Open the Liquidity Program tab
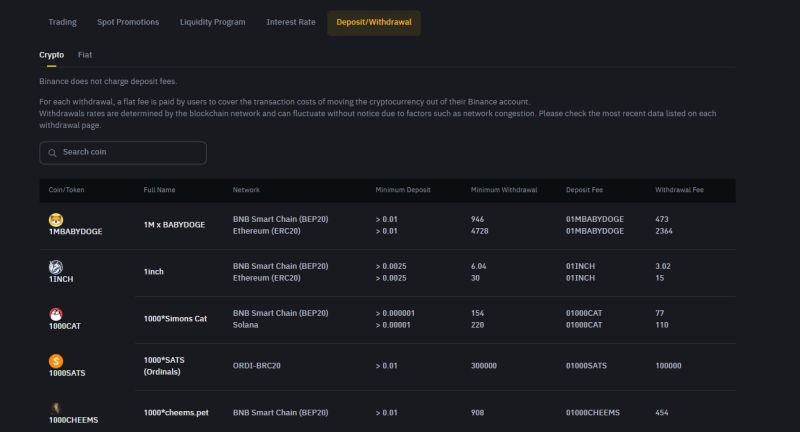This screenshot has width=800, height=432. click(x=212, y=22)
